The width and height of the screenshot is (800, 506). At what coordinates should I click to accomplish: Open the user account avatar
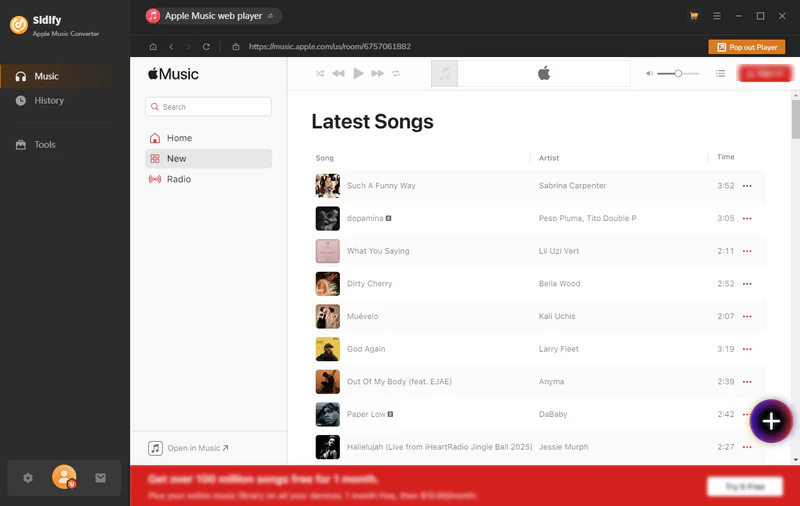64,477
